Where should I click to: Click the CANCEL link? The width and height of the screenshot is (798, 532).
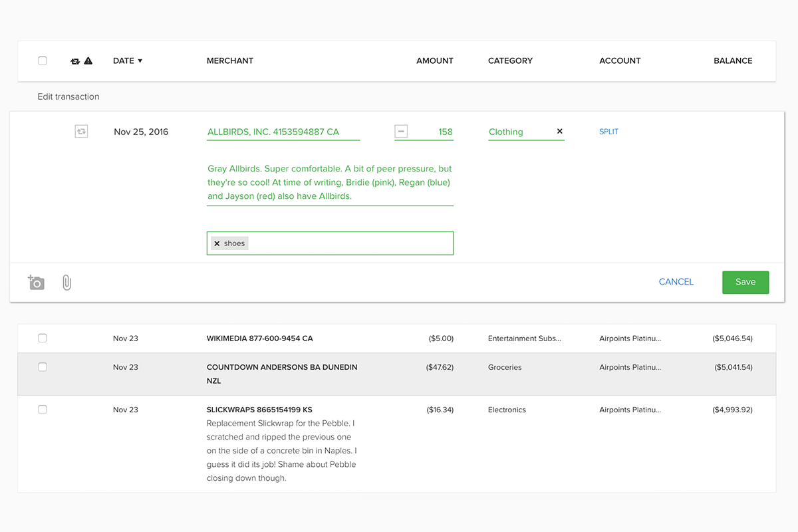pos(676,282)
